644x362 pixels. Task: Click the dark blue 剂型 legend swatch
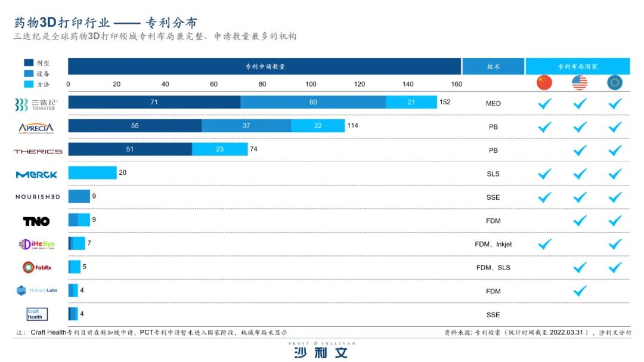(x=29, y=63)
